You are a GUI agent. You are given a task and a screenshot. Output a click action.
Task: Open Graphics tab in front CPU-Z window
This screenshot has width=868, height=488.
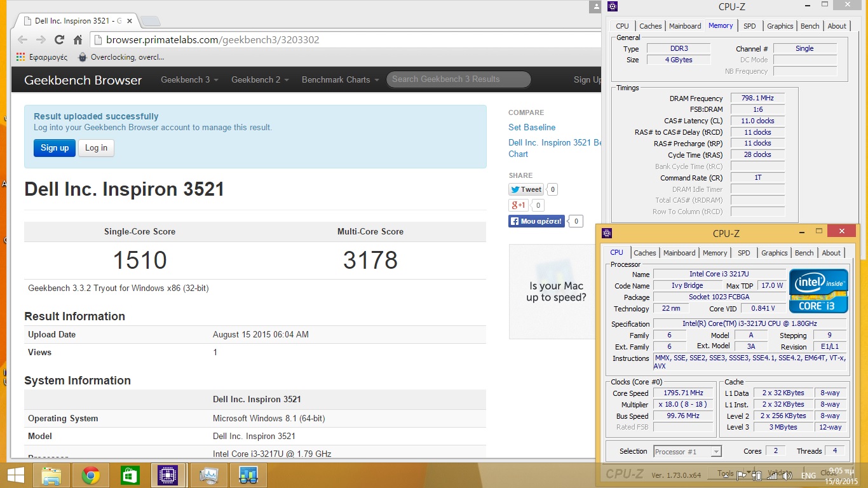[775, 253]
